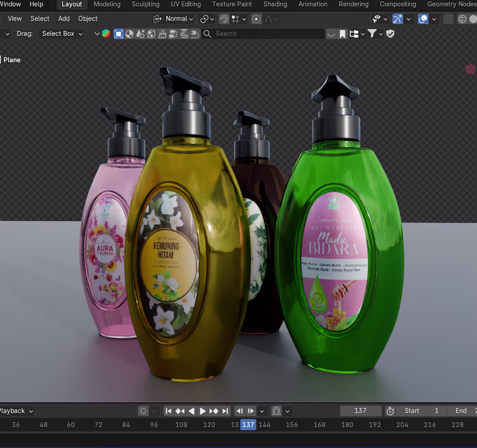Step forward one frame button
The height and width of the screenshot is (448, 477).
[251, 411]
